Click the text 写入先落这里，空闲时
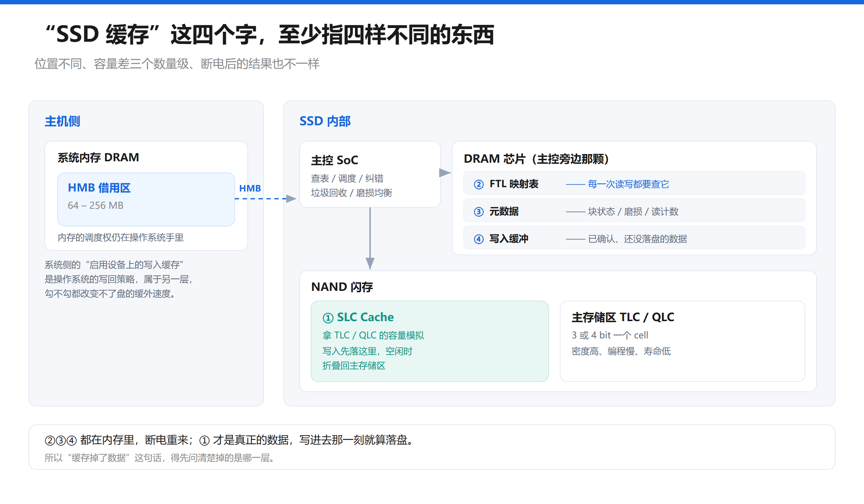This screenshot has height=504, width=864. (x=367, y=351)
